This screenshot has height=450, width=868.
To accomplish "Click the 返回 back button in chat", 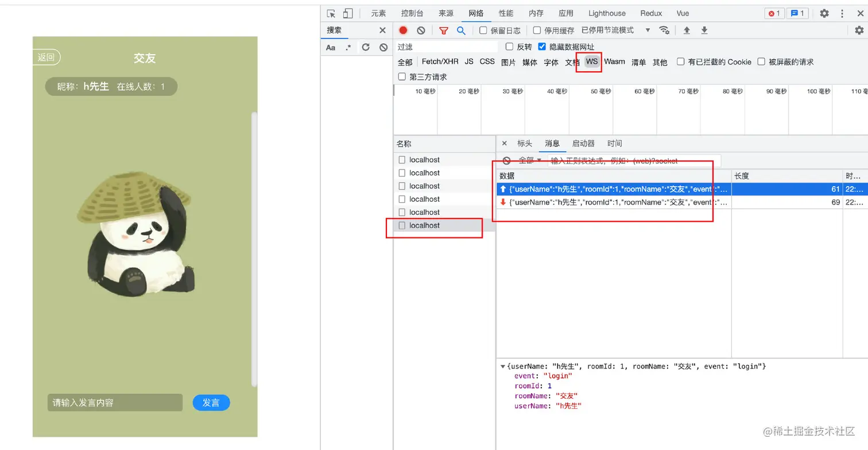I will click(x=46, y=57).
